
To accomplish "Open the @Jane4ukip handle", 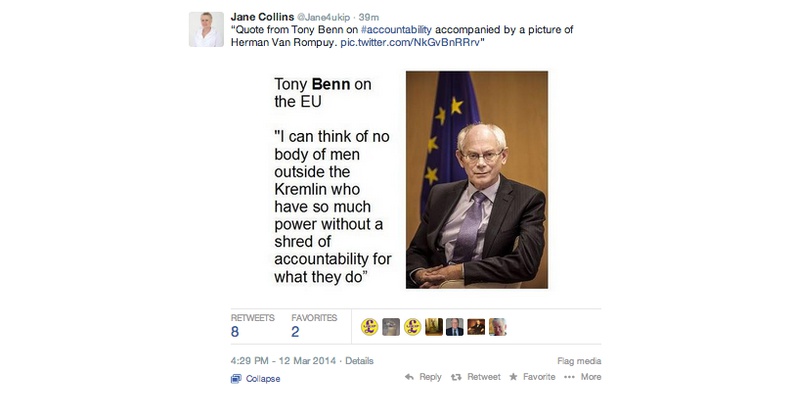I will (x=323, y=17).
